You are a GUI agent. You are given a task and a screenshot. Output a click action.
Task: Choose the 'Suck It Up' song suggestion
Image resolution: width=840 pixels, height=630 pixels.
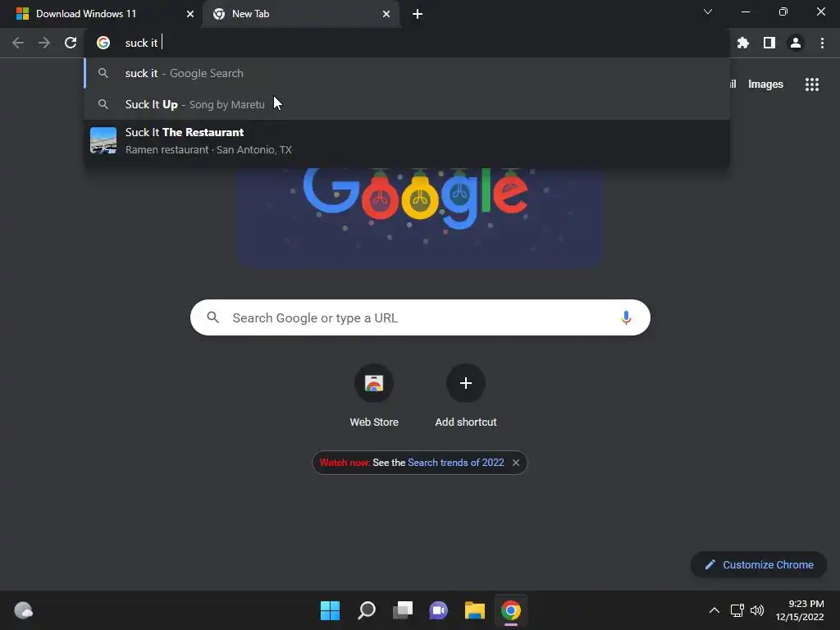coord(407,104)
